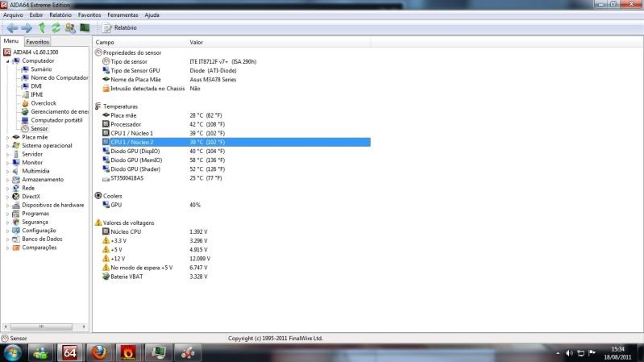Click the green Up level arrow icon

point(42,27)
